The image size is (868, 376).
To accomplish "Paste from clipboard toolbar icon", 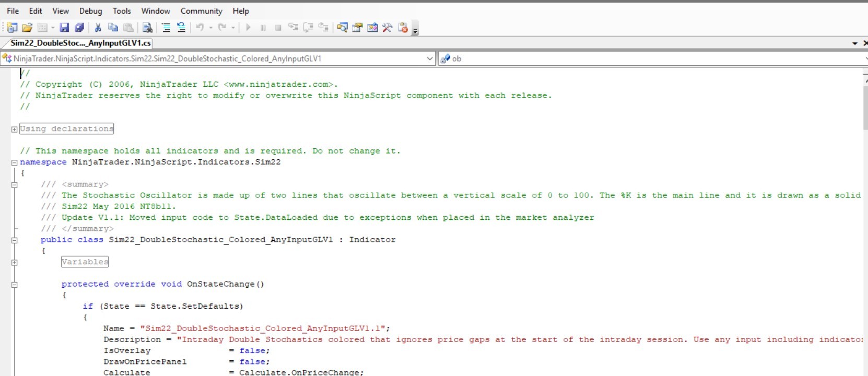I will coord(128,28).
